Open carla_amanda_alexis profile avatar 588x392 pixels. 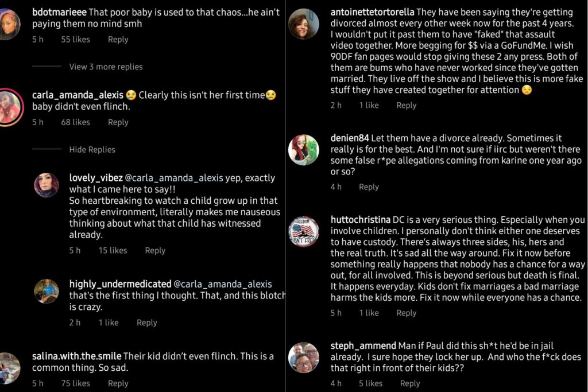coord(10,107)
